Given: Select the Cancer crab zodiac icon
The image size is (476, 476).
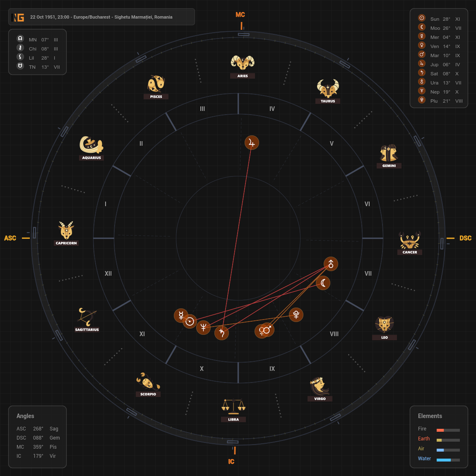Looking at the screenshot, I should click(x=410, y=240).
